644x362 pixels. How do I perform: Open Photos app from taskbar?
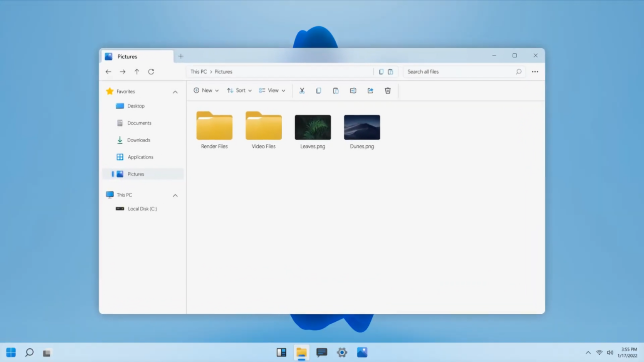coord(362,352)
